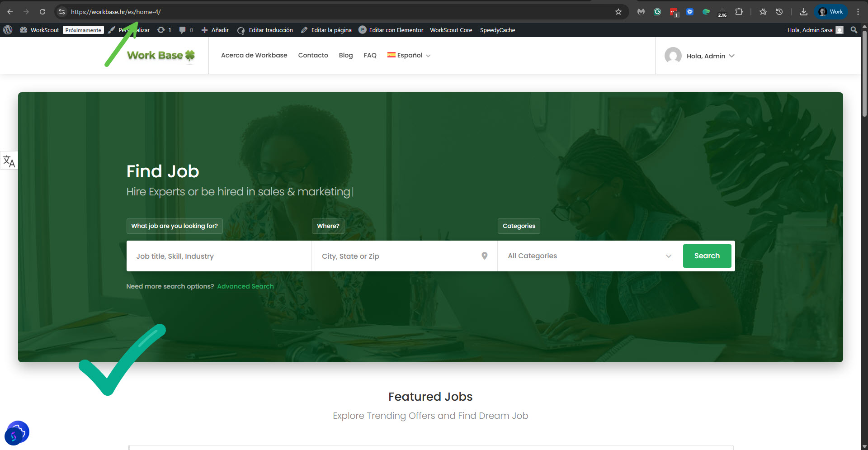Open the WordPress logo menu
This screenshot has width=868, height=450.
8,30
